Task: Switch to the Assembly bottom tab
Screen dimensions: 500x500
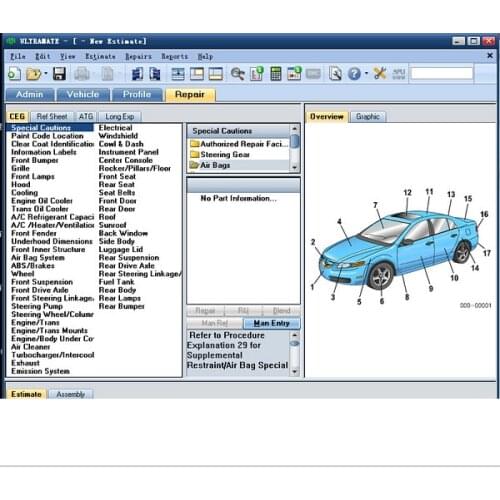Action: tap(70, 394)
